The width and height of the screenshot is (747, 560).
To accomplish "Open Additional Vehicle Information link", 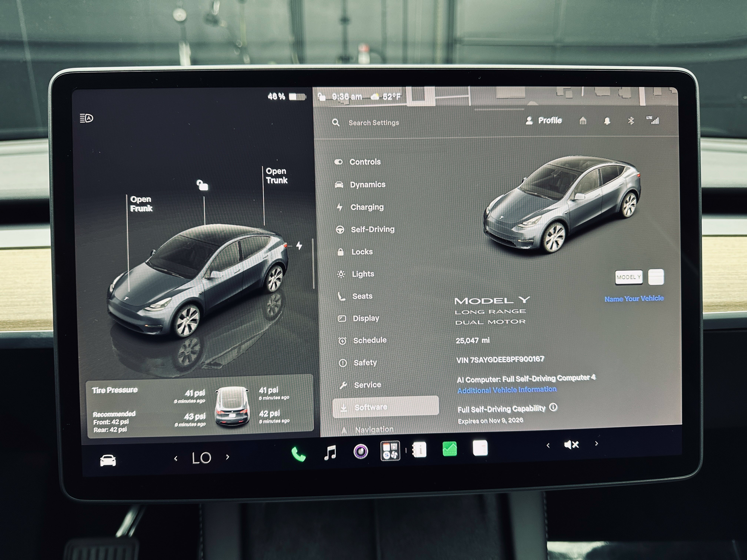I will (x=507, y=390).
